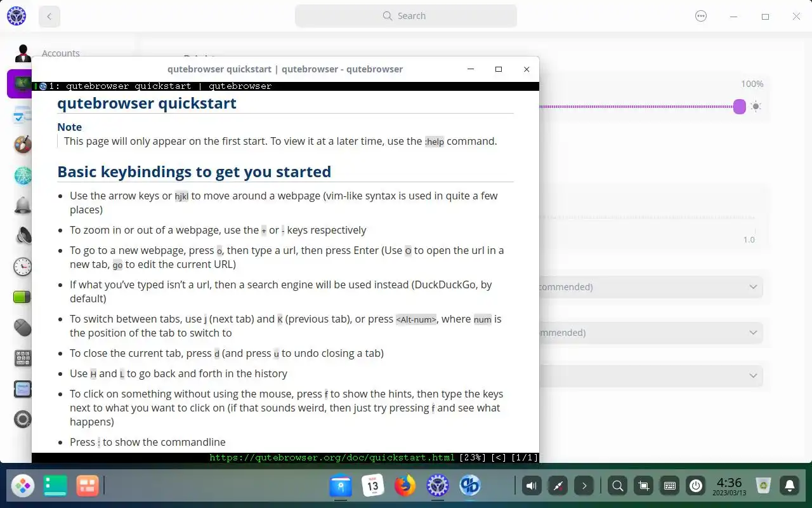The width and height of the screenshot is (812, 508).
Task: Open Notification bell icon in Control Center sidebar
Action: pos(23,205)
